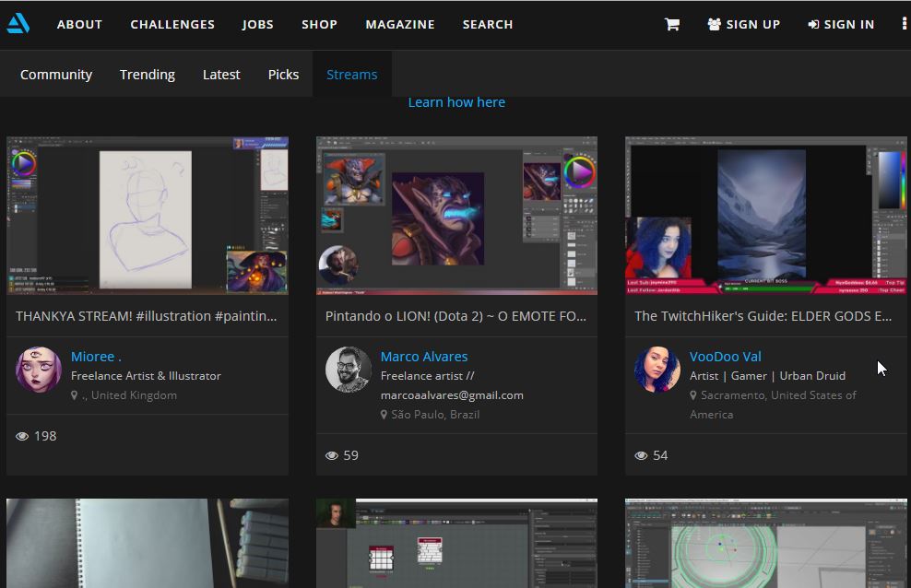Click location pin next to Sacramento

(x=693, y=395)
